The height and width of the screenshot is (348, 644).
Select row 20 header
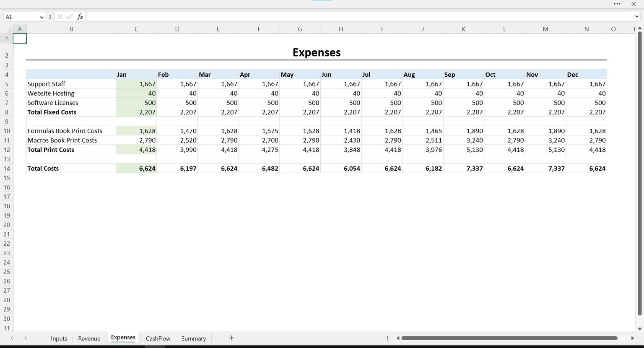pos(7,225)
